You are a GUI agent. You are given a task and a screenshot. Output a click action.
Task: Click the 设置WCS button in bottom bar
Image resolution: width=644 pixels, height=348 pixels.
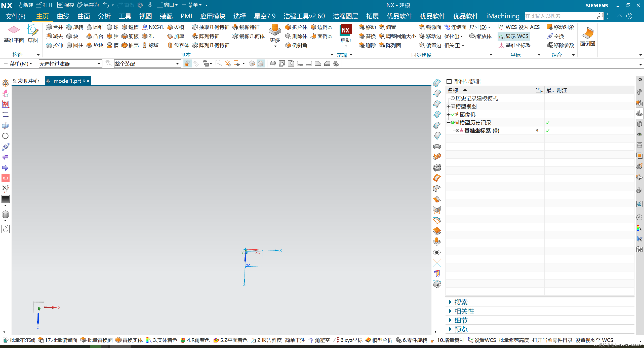point(482,340)
